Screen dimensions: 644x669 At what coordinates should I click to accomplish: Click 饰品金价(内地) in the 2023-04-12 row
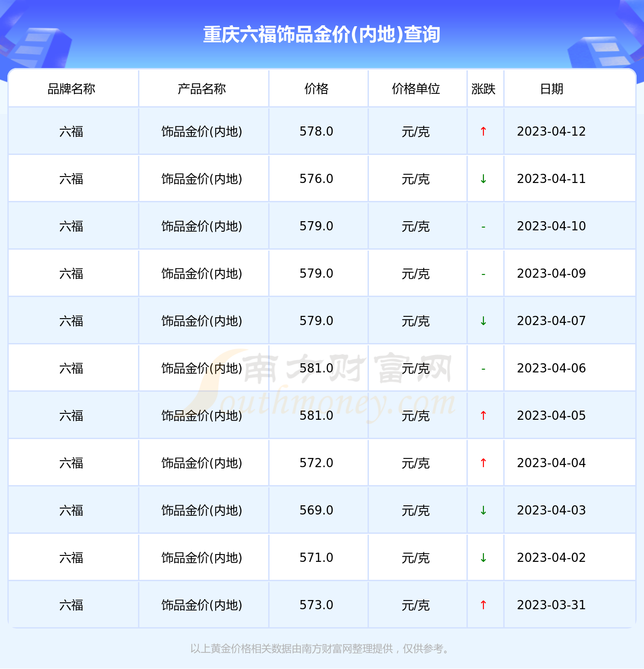click(x=202, y=132)
